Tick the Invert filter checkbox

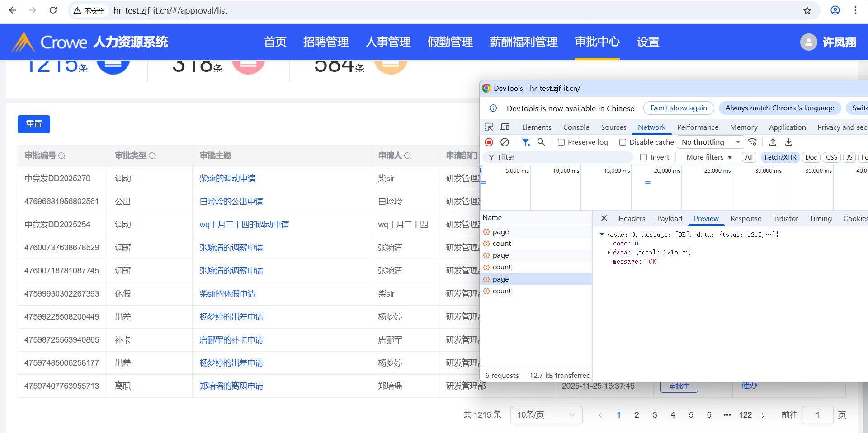click(644, 157)
